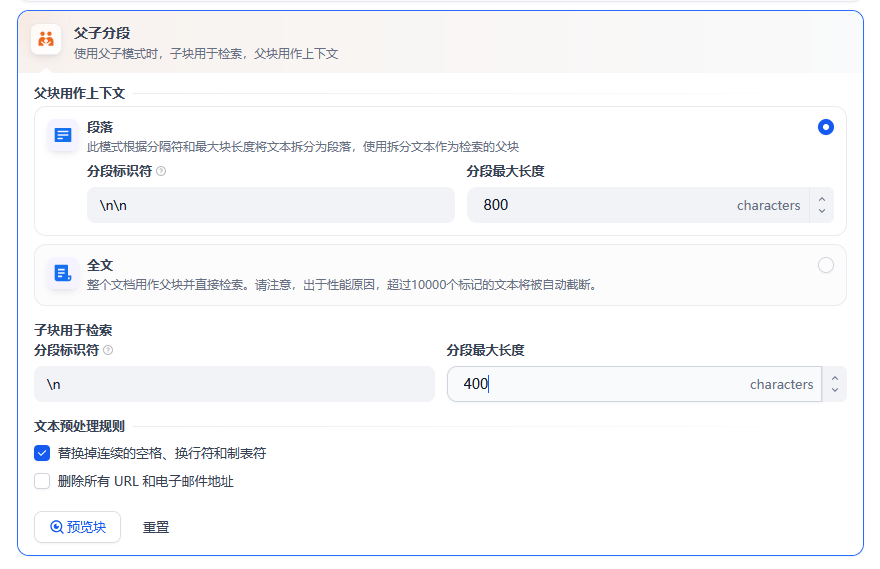The width and height of the screenshot is (880, 569).
Task: Select the 段落 radio button
Action: 825,127
